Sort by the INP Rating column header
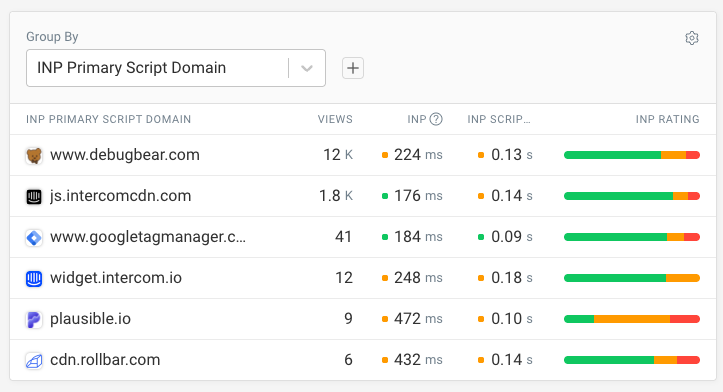Screen dimensions: 723x392 tap(667, 119)
